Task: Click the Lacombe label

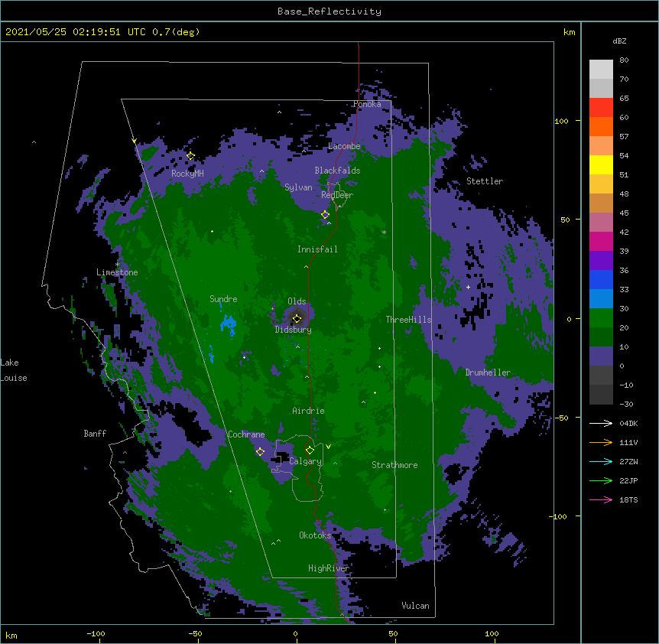Action: click(x=344, y=146)
